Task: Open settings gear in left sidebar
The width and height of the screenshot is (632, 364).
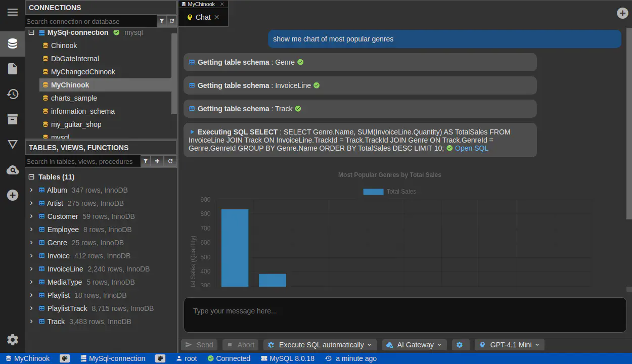Action: pos(13,340)
